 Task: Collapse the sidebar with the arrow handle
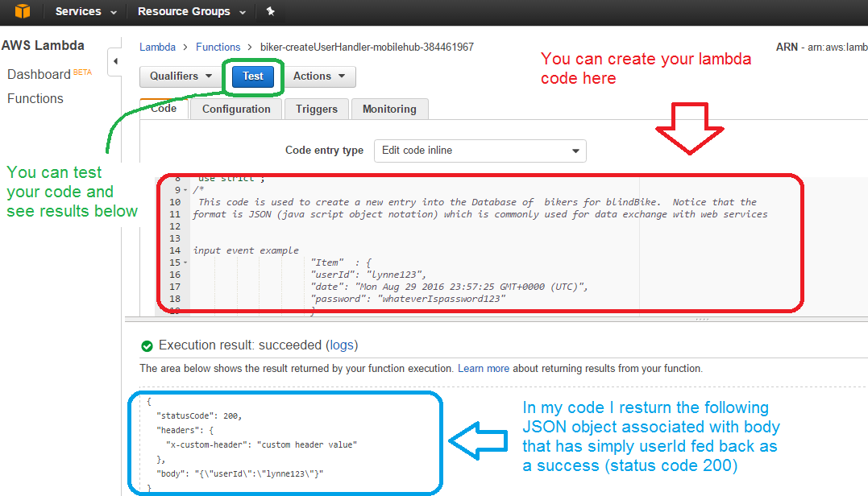pyautogui.click(x=114, y=61)
